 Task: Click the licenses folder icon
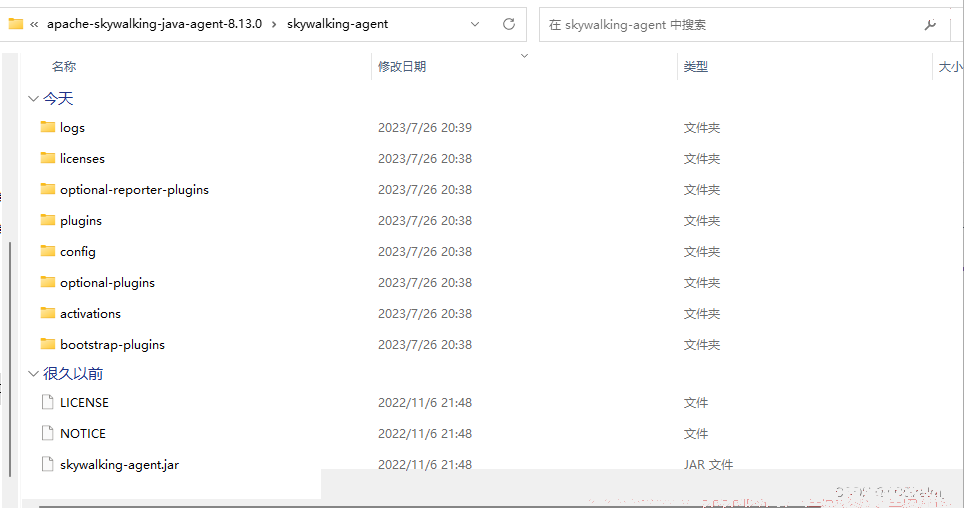click(x=47, y=158)
